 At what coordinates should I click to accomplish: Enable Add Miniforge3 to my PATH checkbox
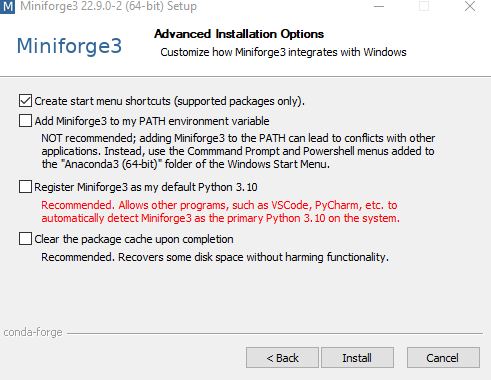tap(25, 121)
